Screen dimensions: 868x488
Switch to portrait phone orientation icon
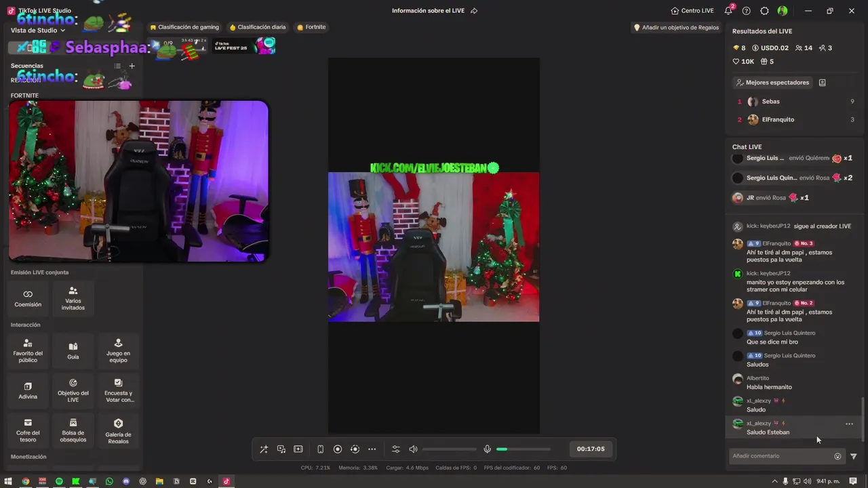pos(321,449)
